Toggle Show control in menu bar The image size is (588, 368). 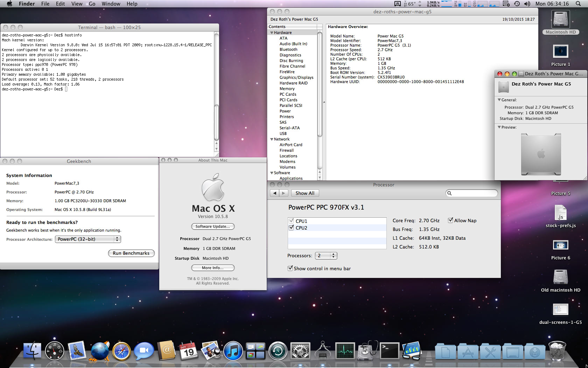coord(290,268)
